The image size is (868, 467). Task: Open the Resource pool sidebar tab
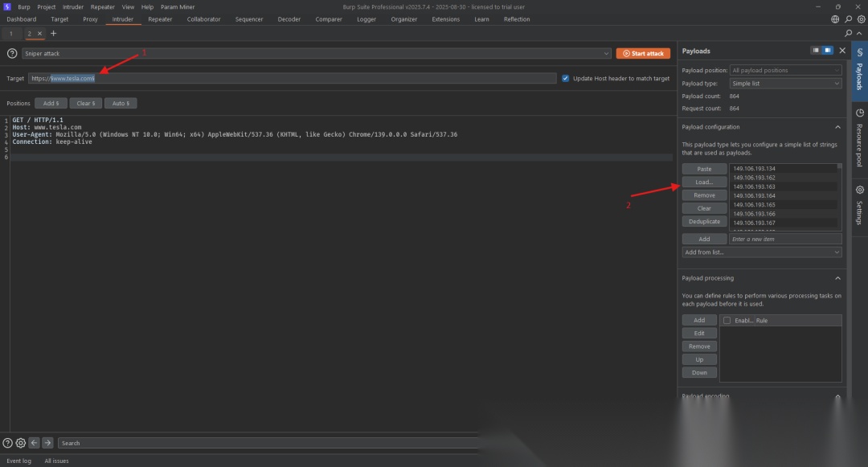pos(859,138)
